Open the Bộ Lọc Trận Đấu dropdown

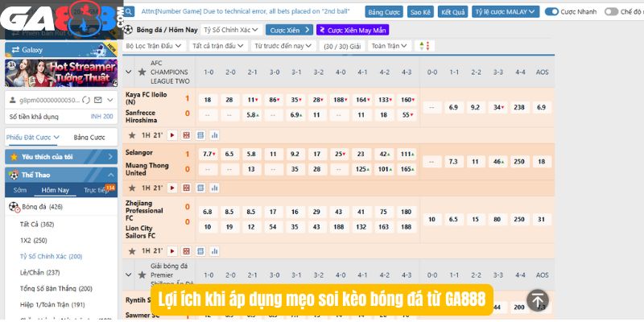tap(154, 46)
